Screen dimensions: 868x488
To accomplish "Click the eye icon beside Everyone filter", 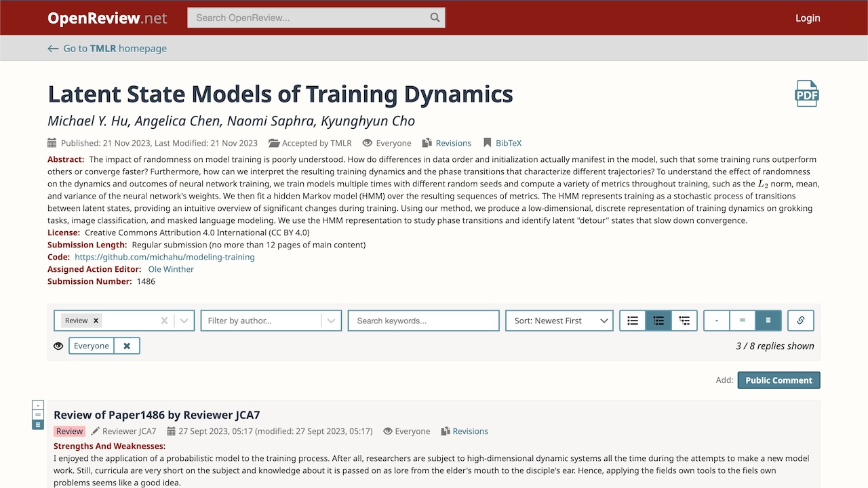I will click(x=58, y=346).
